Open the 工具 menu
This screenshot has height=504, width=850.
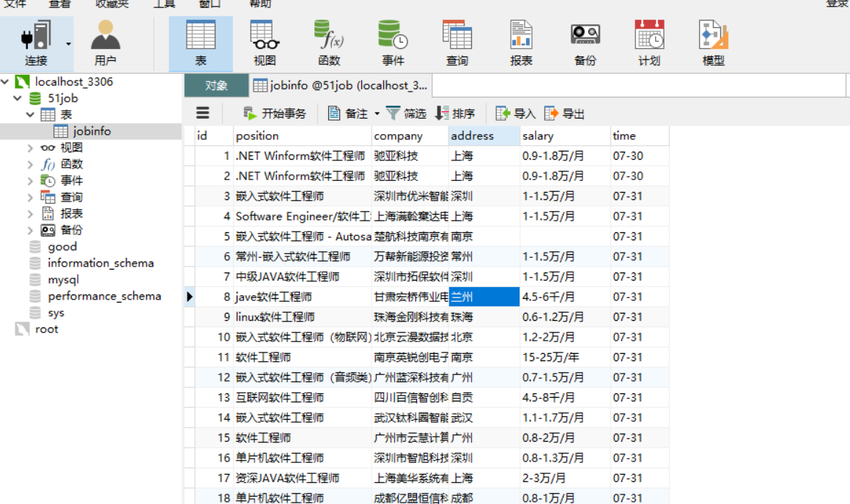(164, 4)
